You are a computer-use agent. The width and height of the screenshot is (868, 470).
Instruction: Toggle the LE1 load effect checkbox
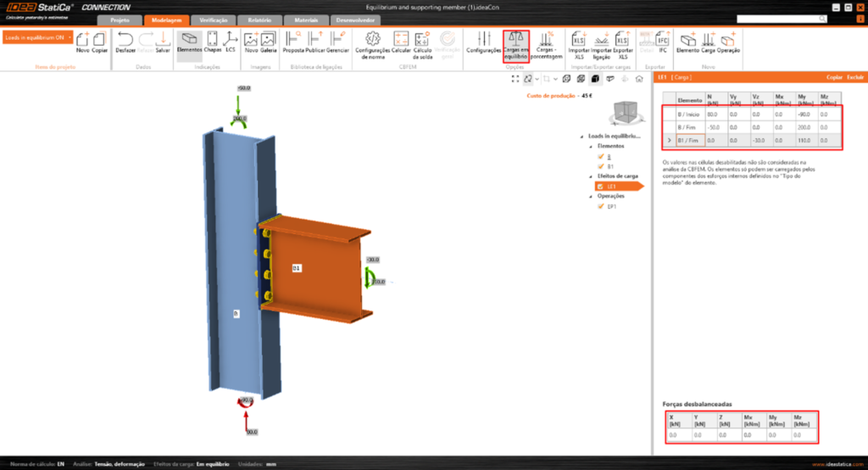click(x=600, y=186)
